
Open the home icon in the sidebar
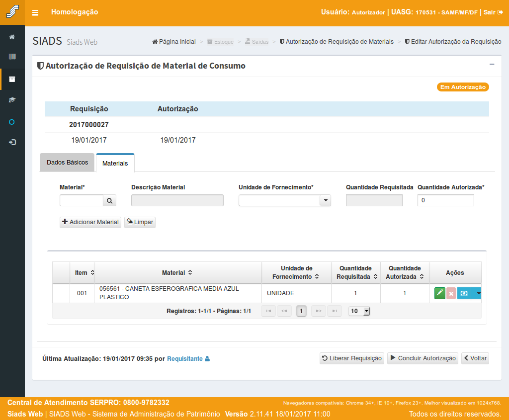click(12, 37)
